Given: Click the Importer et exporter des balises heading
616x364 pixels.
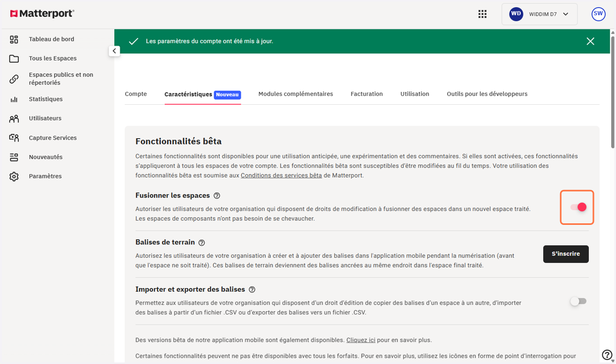Looking at the screenshot, I should click(190, 290).
